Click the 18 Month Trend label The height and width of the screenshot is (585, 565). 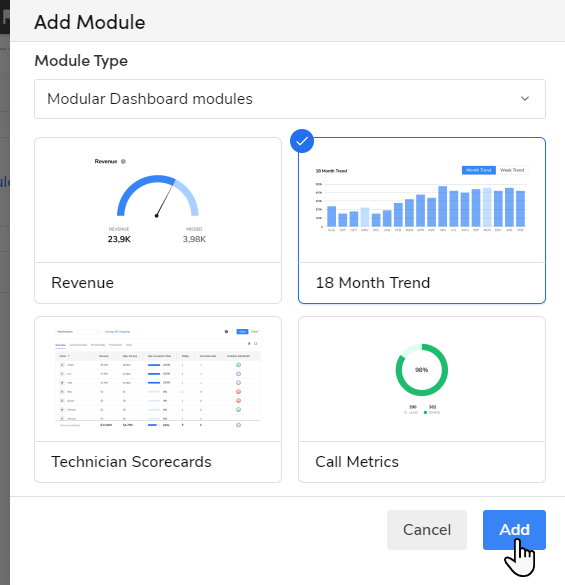pyautogui.click(x=373, y=283)
